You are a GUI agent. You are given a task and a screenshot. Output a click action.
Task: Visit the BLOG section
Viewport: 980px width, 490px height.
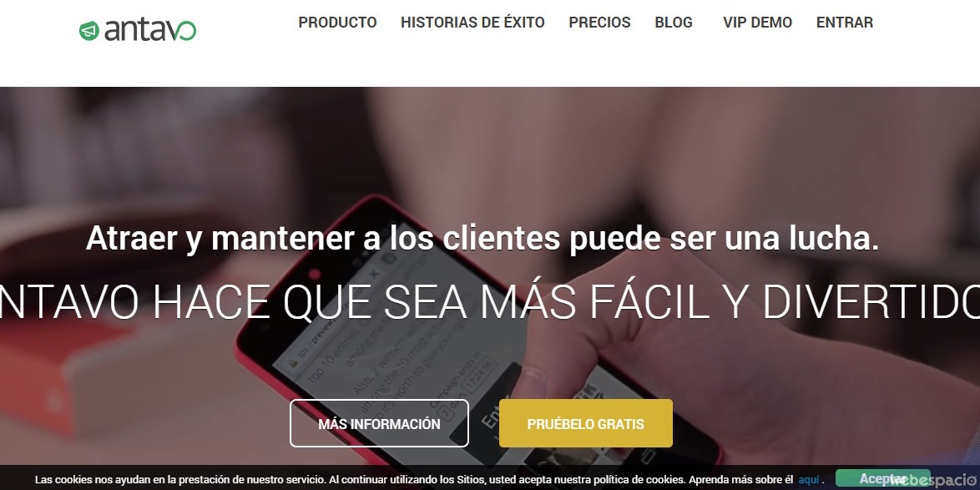click(674, 23)
